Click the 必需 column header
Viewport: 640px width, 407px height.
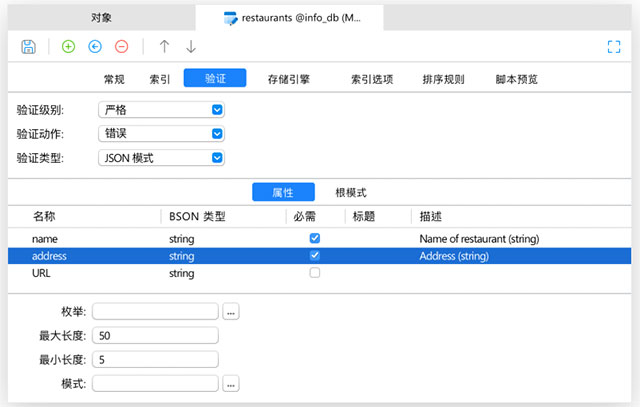[x=304, y=216]
